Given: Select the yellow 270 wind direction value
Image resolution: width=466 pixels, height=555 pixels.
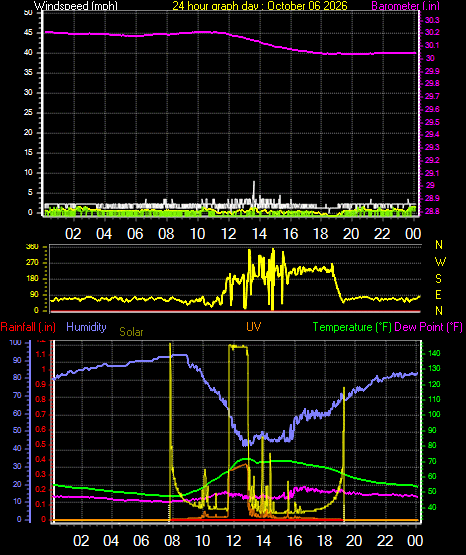Looking at the screenshot, I should [33, 263].
